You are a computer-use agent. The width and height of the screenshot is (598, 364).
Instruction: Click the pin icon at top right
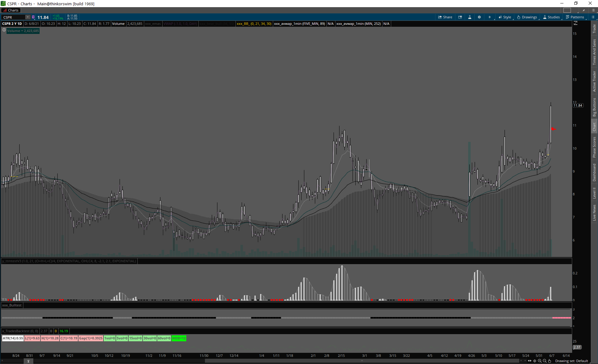click(x=584, y=10)
